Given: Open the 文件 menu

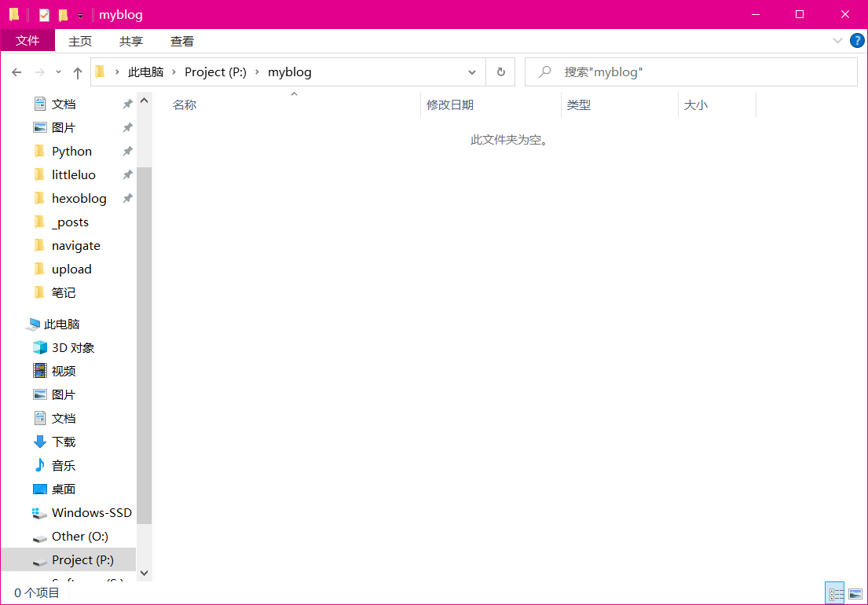Looking at the screenshot, I should pyautogui.click(x=27, y=41).
